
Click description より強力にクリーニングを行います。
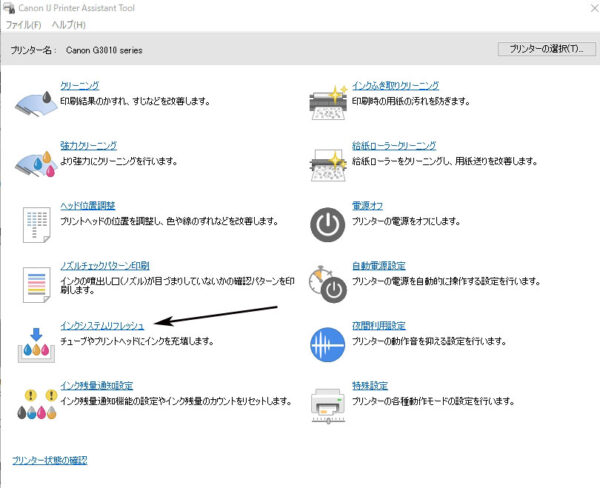pyautogui.click(x=119, y=161)
